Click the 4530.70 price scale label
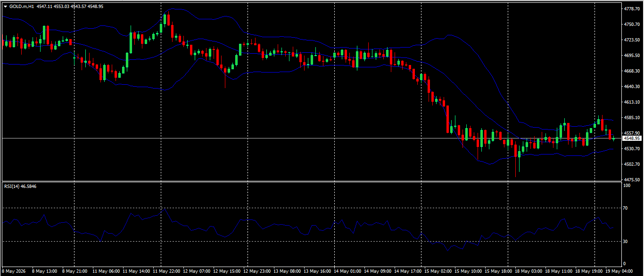 click(631, 149)
